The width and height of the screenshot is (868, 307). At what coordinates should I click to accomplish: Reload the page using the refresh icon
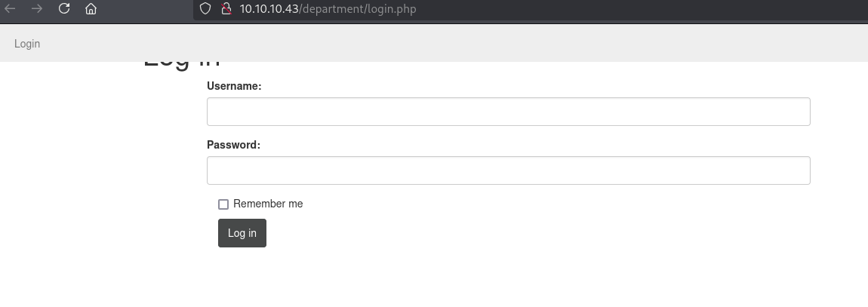64,9
